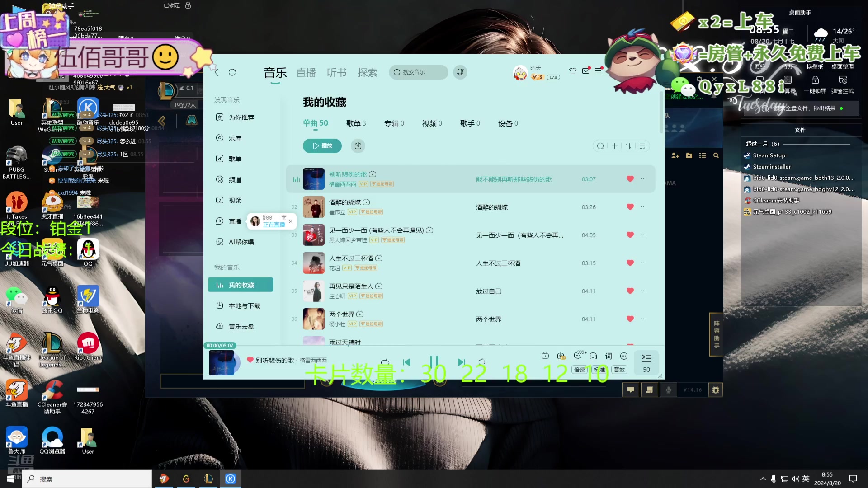
Task: Unfavorite 人生不过三杯酒 heart
Action: pyautogui.click(x=630, y=263)
